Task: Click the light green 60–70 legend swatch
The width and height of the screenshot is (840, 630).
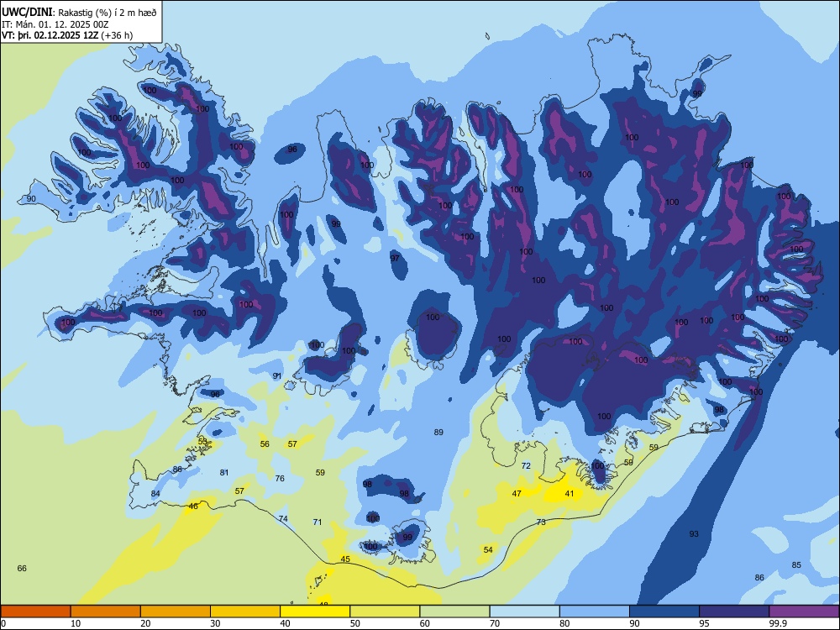Action: [x=454, y=612]
